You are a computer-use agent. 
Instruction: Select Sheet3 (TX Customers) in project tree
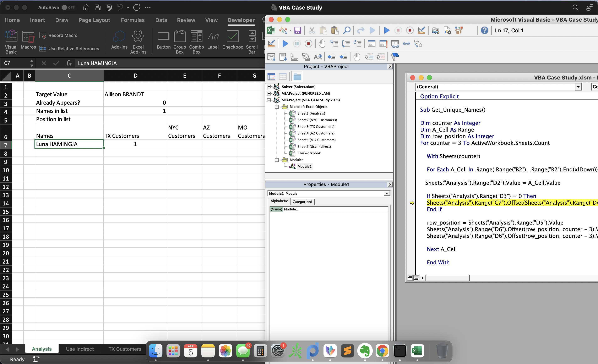(x=316, y=127)
